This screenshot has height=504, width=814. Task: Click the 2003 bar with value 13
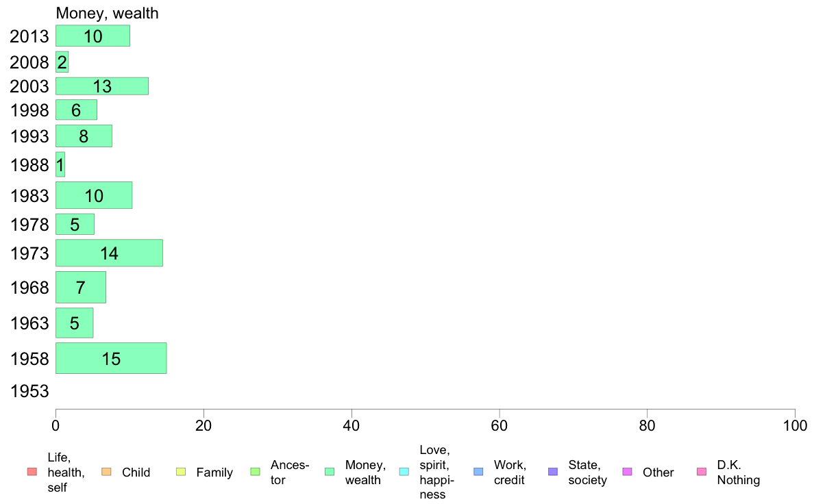click(x=101, y=86)
